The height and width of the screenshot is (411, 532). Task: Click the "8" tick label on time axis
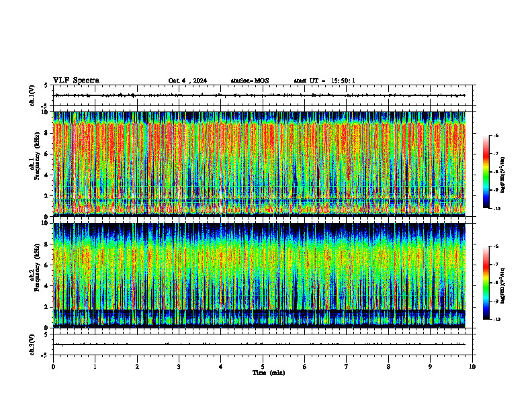pyautogui.click(x=388, y=367)
